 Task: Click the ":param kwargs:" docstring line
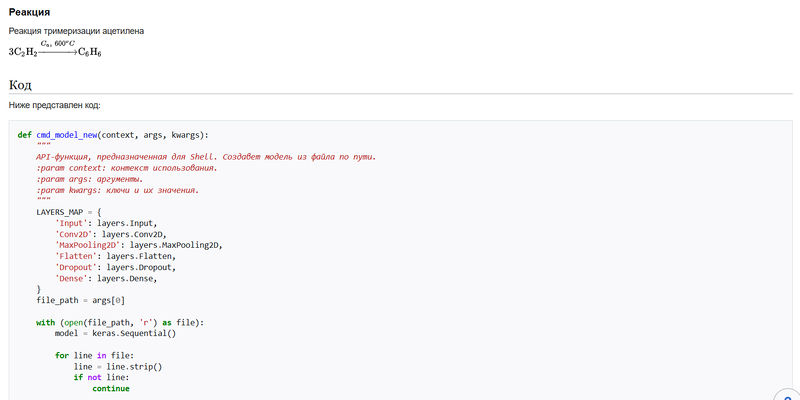[x=118, y=190]
